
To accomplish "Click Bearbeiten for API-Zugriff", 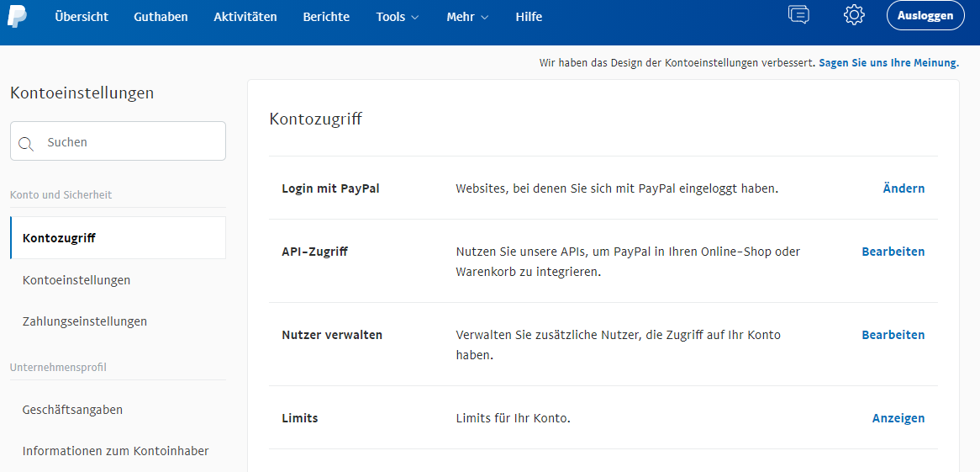I will (893, 252).
